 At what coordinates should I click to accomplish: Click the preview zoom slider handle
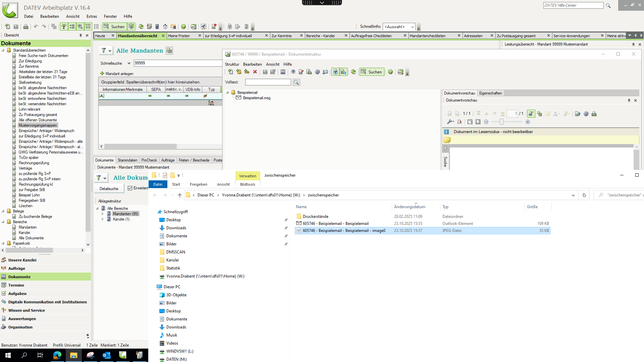(501, 122)
